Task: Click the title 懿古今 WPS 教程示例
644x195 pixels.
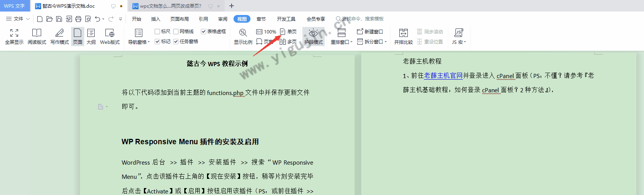Action: click(217, 64)
